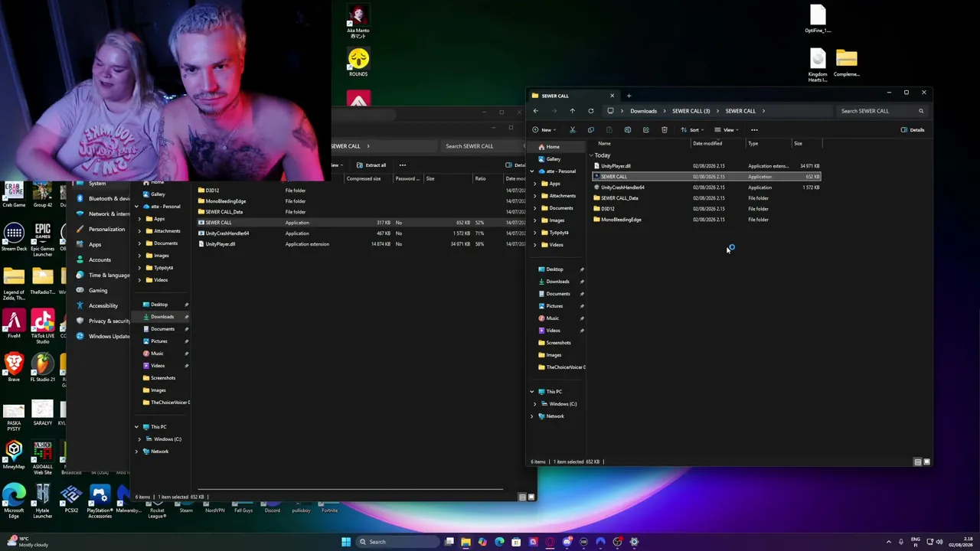Screen dimensions: 980x551
Task: Close the SEWER CALL tab
Action: pos(612,96)
